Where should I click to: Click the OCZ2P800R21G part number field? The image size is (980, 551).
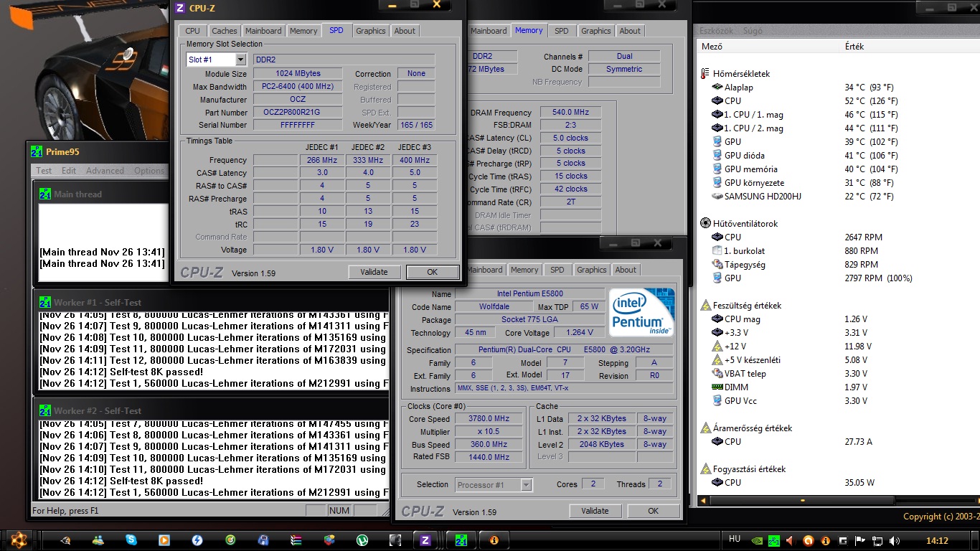tap(298, 113)
